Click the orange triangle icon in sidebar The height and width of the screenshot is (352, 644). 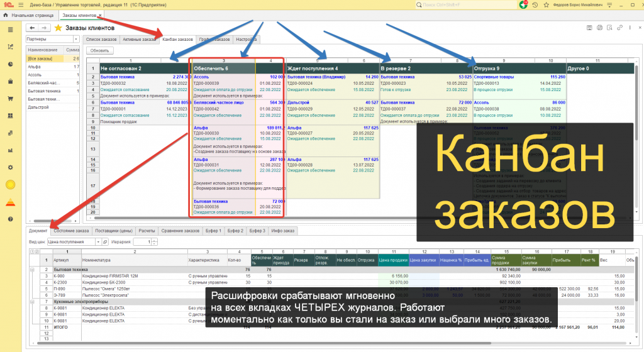[10, 202]
